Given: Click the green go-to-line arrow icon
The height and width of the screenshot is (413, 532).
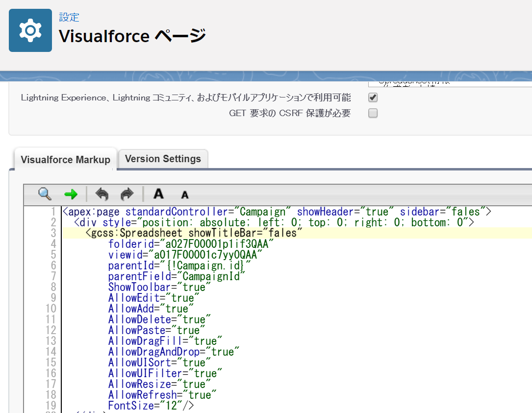Looking at the screenshot, I should 71,194.
